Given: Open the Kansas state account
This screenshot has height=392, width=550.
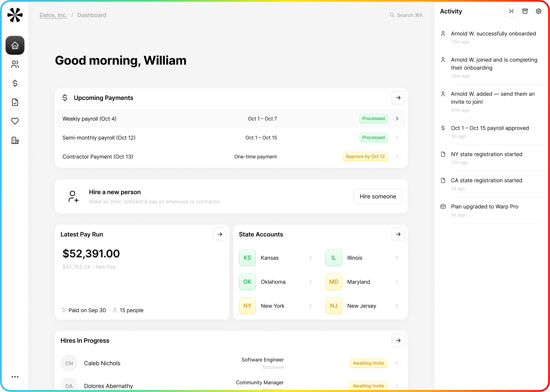Looking at the screenshot, I should (x=276, y=258).
